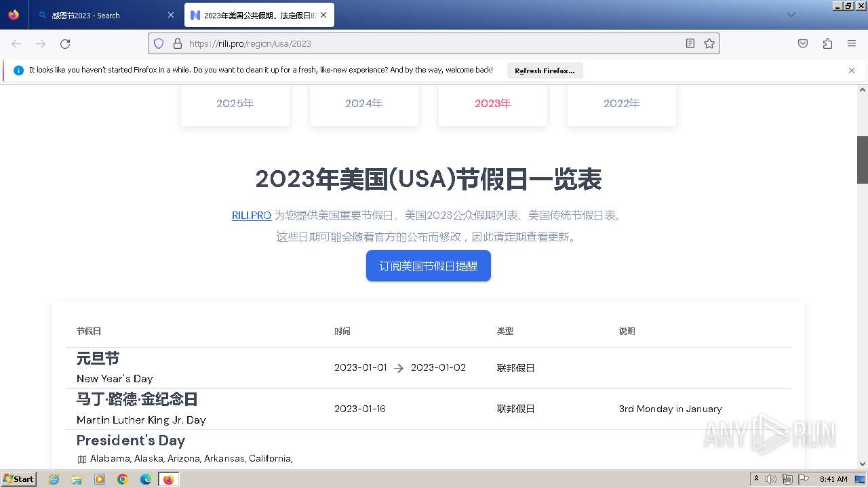Click the map icon beside Alabama, Alaska
The width and height of the screenshot is (868, 488).
pos(82,459)
